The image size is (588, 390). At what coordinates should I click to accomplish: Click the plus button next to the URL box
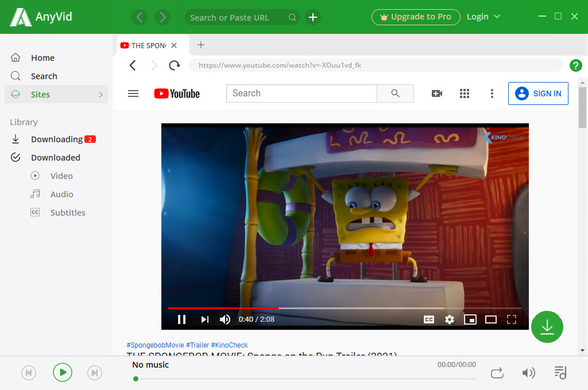click(x=313, y=17)
